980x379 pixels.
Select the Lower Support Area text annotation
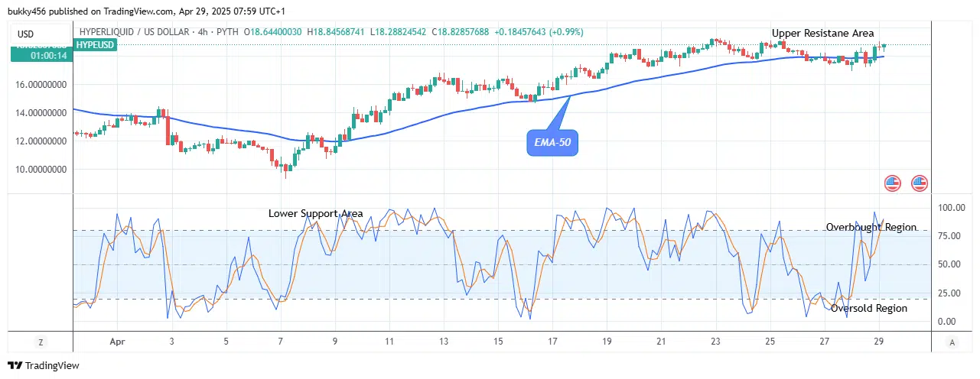[x=315, y=213]
